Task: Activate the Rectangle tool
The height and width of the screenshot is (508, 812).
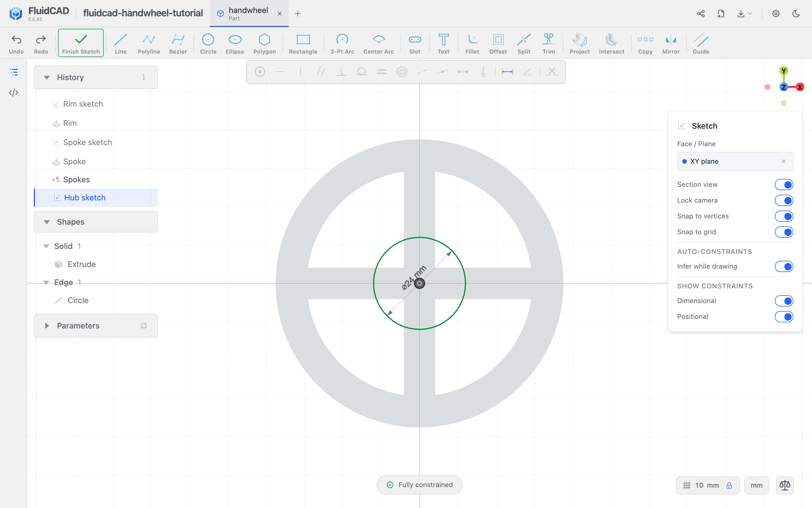Action: pyautogui.click(x=303, y=43)
